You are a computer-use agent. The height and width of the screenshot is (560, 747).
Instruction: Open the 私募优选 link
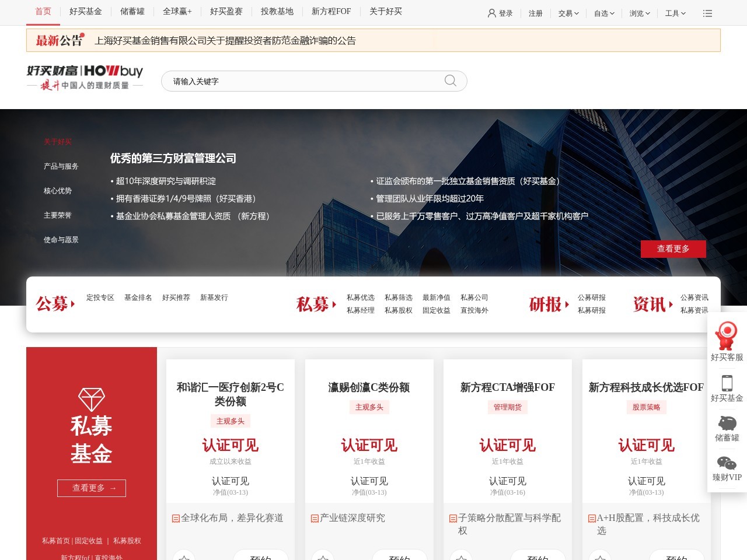[x=361, y=297]
